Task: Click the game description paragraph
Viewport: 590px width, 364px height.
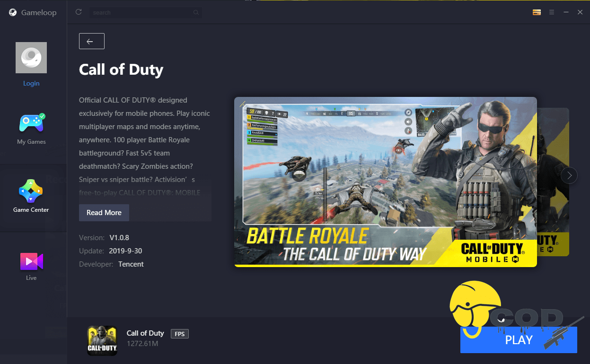Action: coord(145,147)
